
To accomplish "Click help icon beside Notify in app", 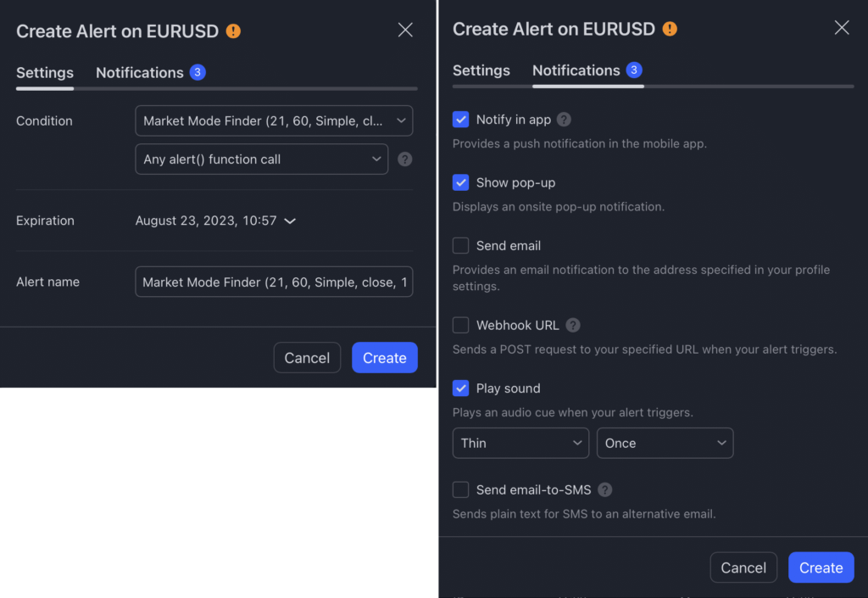I will click(x=564, y=120).
